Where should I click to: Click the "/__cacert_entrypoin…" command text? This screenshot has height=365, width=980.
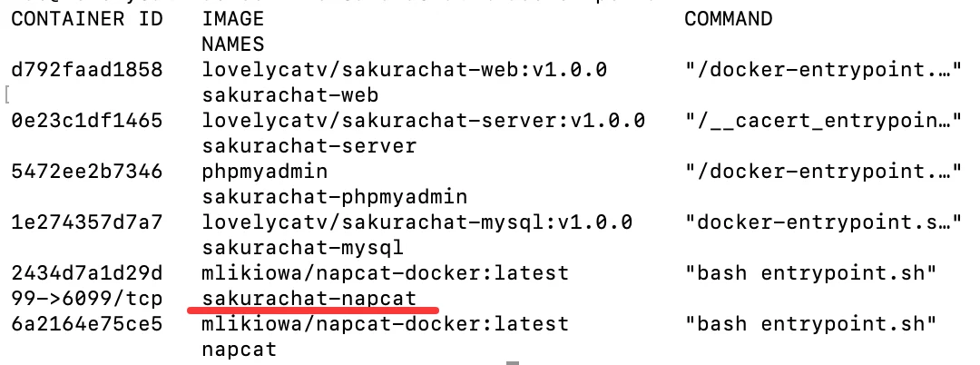[824, 120]
